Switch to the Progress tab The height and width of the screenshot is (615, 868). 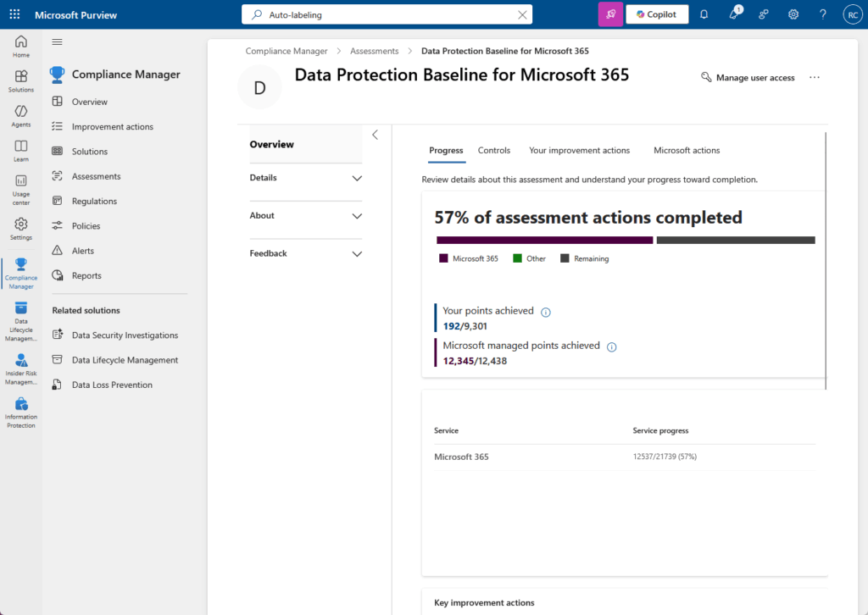tap(446, 151)
